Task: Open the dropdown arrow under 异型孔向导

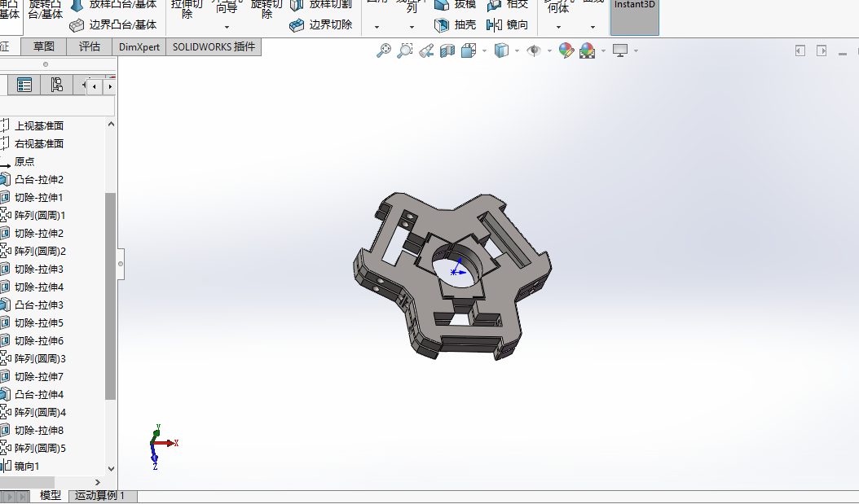Action: pyautogui.click(x=227, y=27)
